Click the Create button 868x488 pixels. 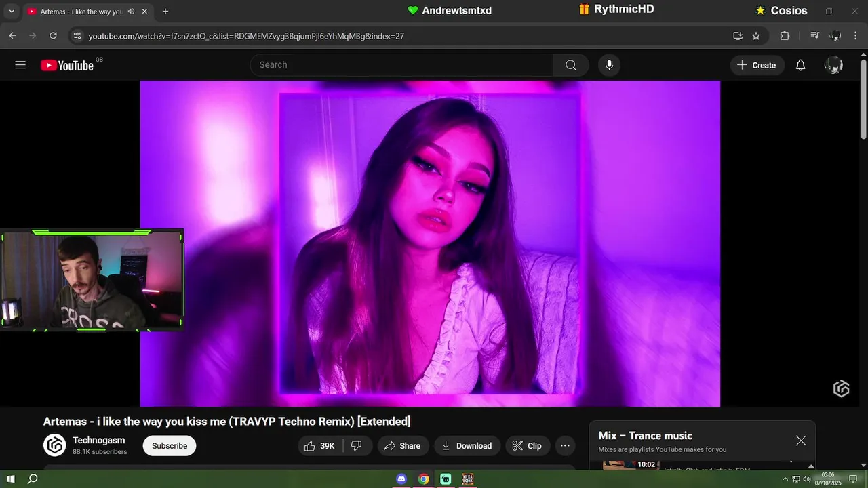tap(757, 65)
